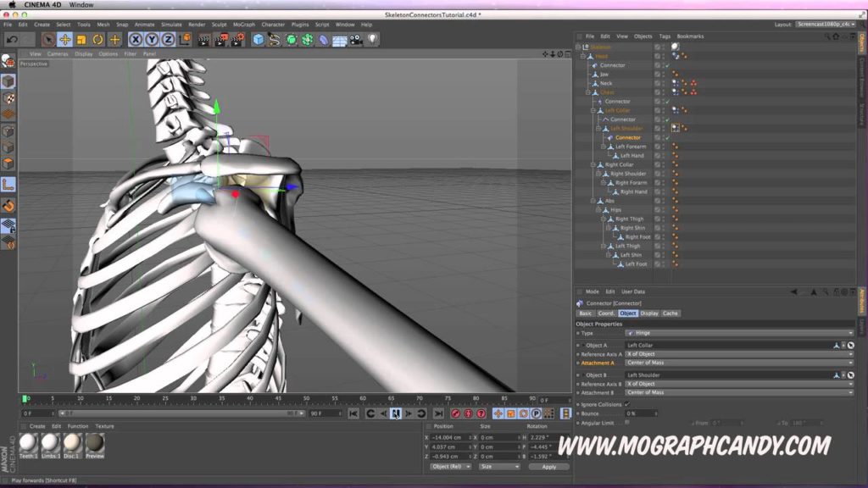Click the Bounce percentage input field
The height and width of the screenshot is (488, 868).
coord(641,413)
